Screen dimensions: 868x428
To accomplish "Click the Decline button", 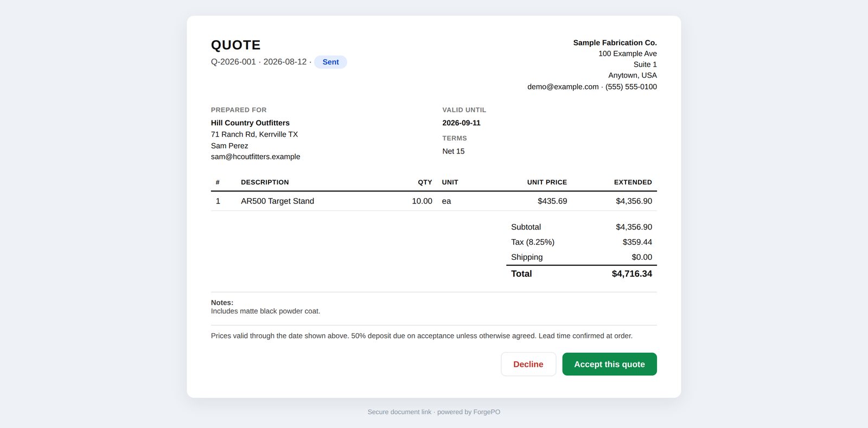I will [x=528, y=364].
